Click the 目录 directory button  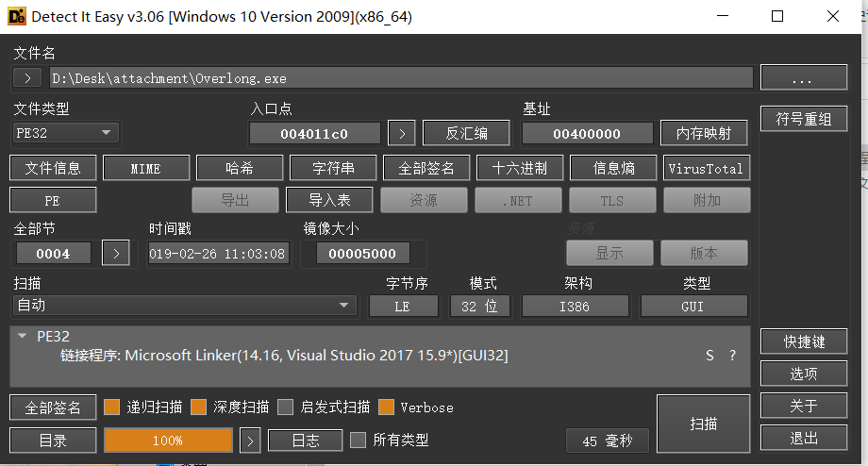pos(53,441)
